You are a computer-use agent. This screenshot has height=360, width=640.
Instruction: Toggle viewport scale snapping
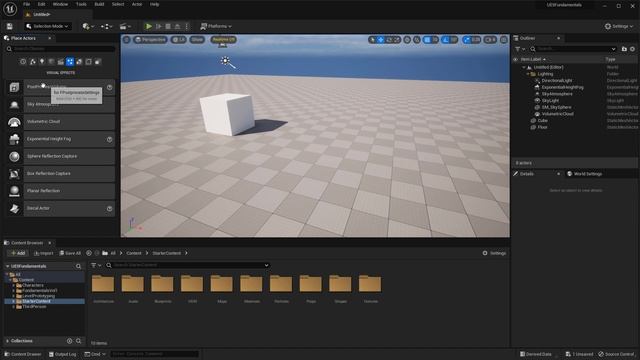[467, 40]
